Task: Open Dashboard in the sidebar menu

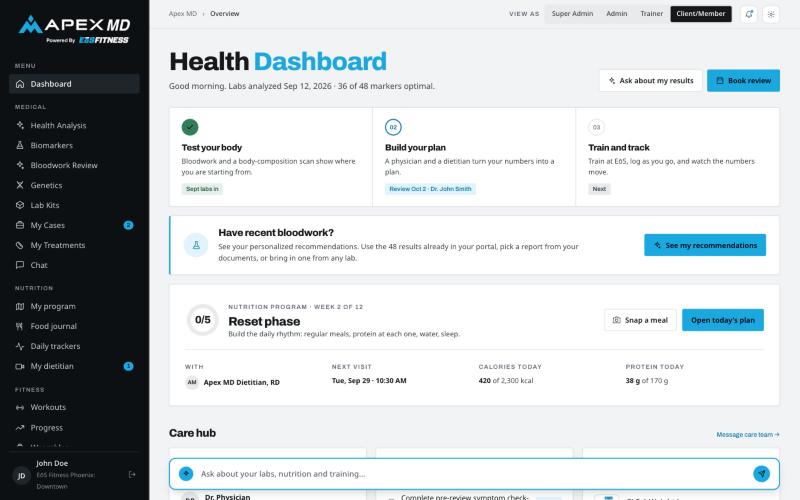Action: pyautogui.click(x=74, y=84)
